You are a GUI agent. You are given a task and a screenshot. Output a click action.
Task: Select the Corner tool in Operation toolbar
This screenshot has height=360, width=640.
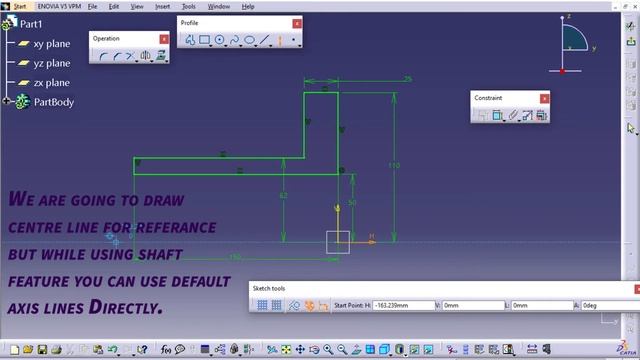(x=103, y=56)
